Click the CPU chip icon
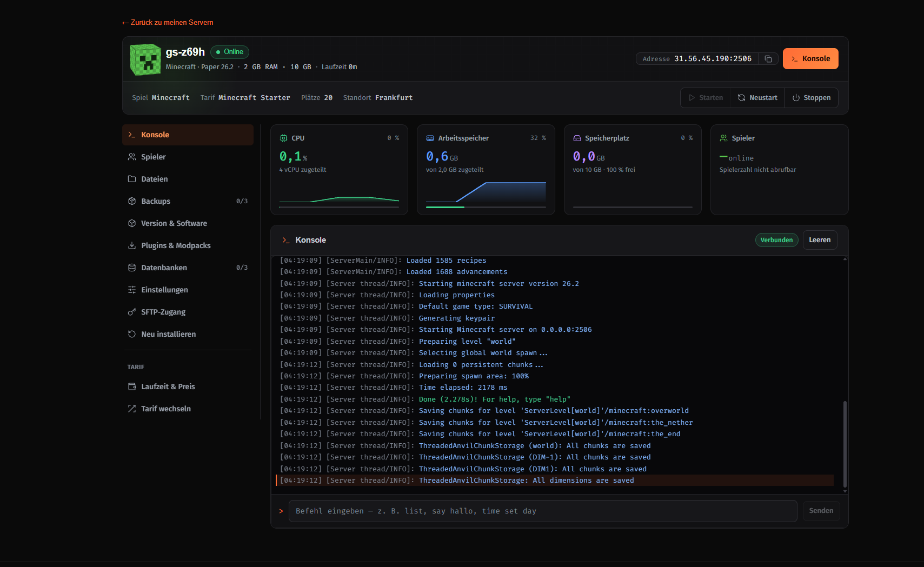The image size is (924, 567). tap(283, 138)
